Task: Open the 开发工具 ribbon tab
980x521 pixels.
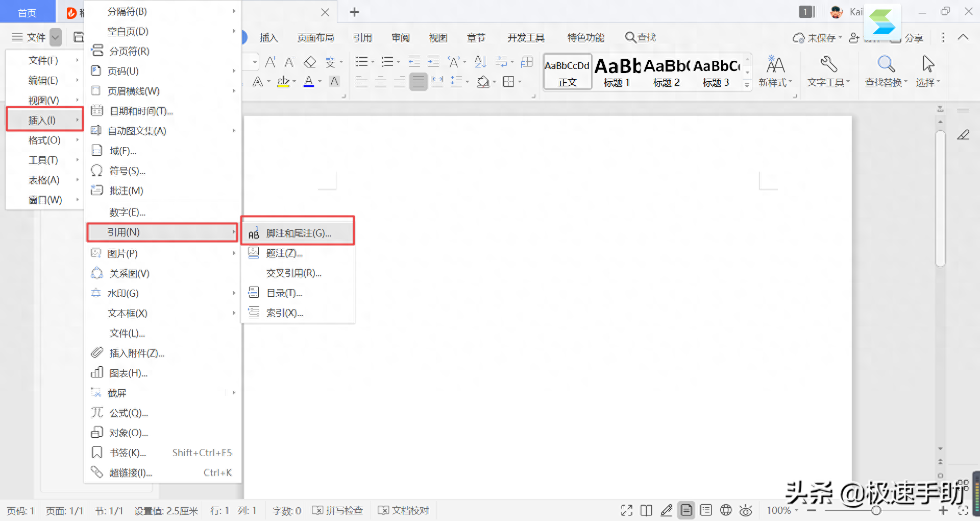Action: coord(526,37)
